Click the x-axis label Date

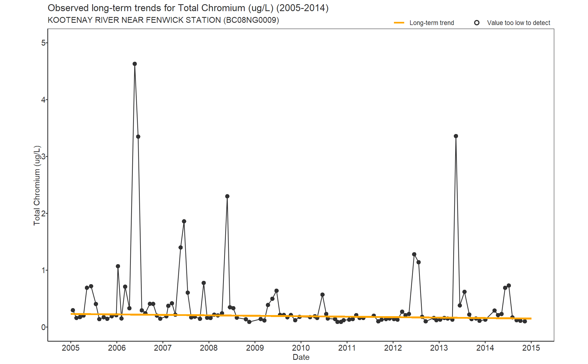click(301, 357)
